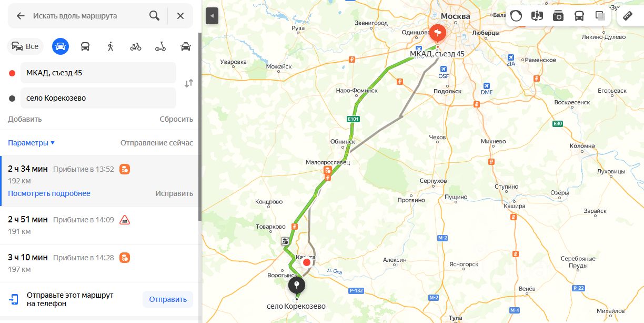Expand the Параметры dropdown
The image size is (644, 323).
[31, 143]
